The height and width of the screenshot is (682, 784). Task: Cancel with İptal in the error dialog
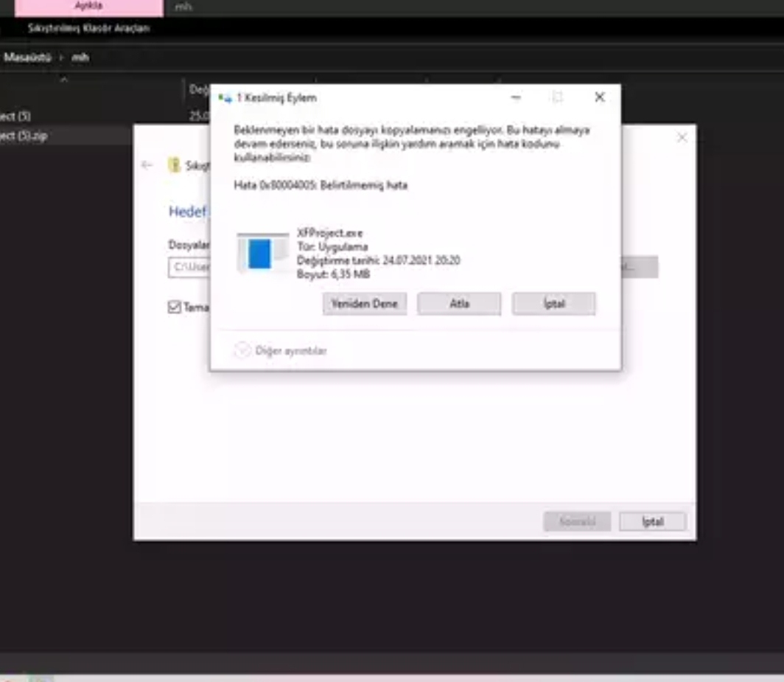click(554, 304)
